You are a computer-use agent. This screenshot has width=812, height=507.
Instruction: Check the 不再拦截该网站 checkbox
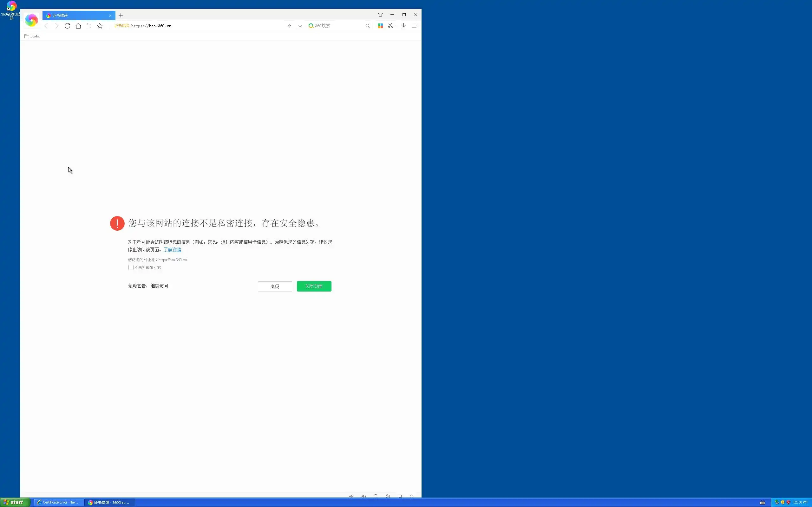pos(131,267)
